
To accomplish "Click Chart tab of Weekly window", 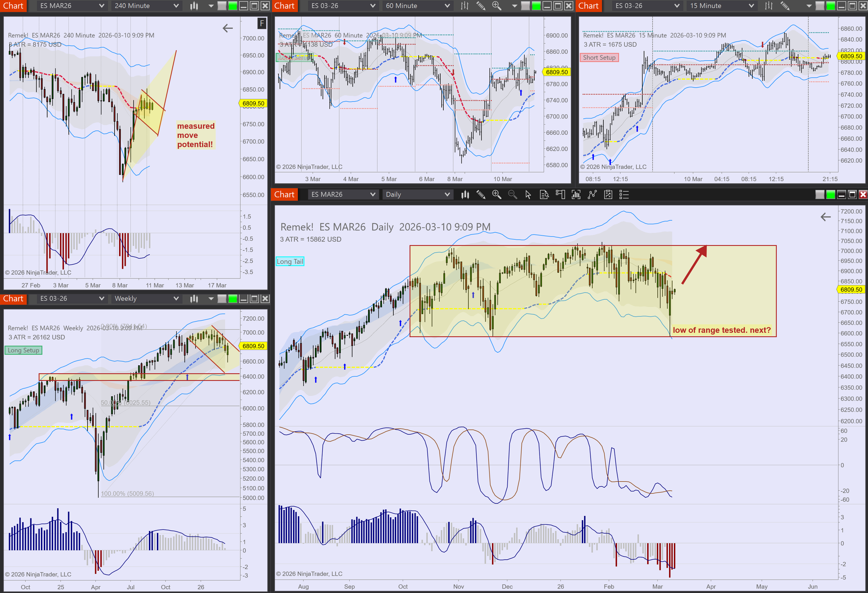I will 13,299.
